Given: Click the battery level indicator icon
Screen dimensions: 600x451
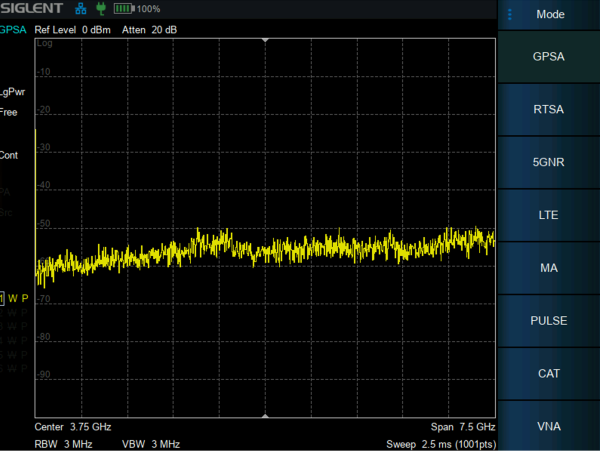Looking at the screenshot, I should pos(124,8).
